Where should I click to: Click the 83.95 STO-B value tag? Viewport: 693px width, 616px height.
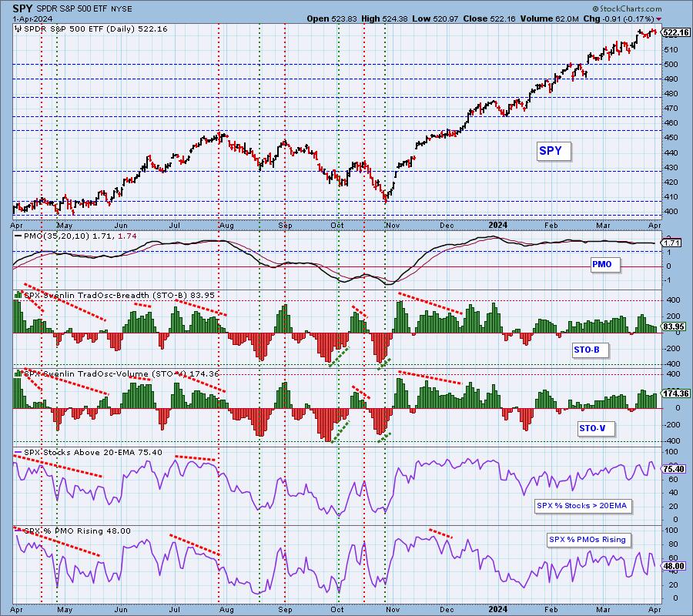[x=675, y=327]
